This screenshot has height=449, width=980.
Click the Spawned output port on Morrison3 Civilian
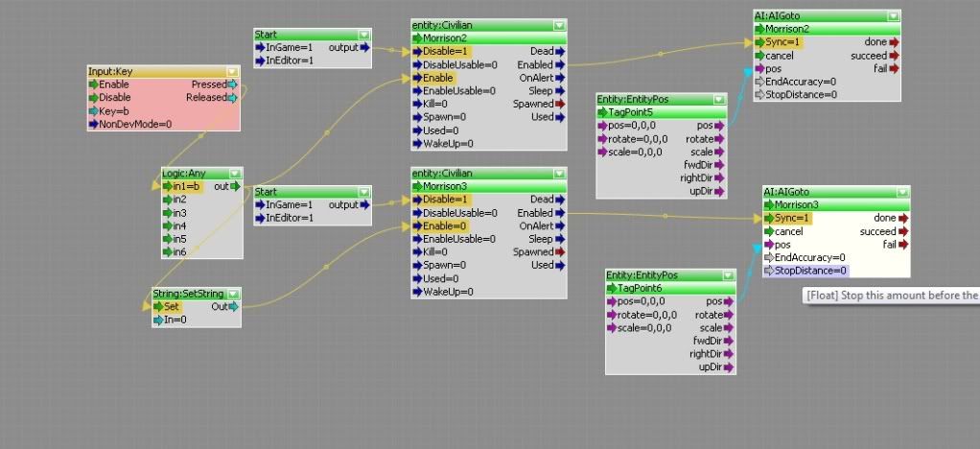tap(560, 251)
